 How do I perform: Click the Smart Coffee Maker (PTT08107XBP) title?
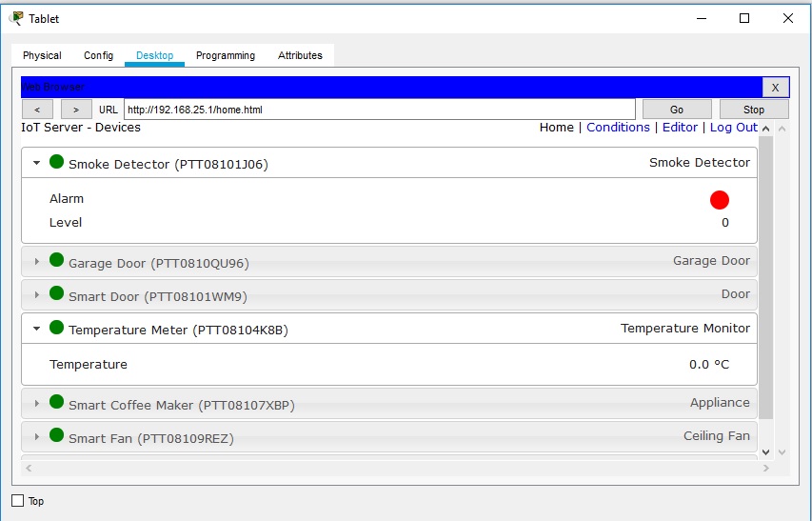coord(181,405)
